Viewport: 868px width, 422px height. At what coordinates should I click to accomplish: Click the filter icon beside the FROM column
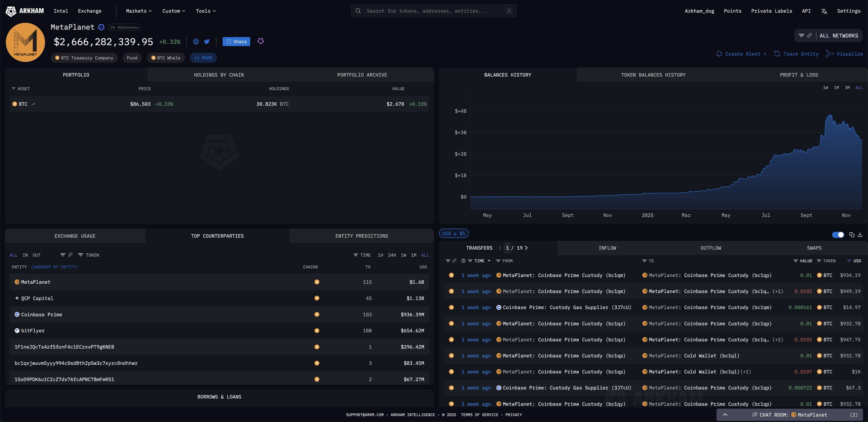pyautogui.click(x=498, y=261)
